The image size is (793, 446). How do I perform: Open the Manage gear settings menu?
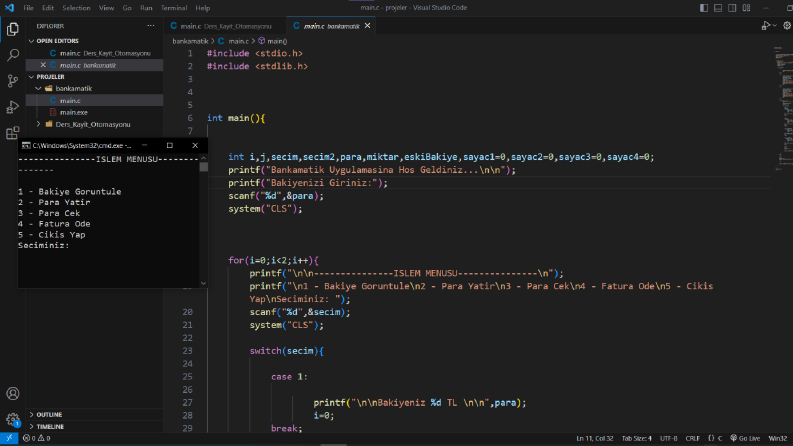pos(13,419)
